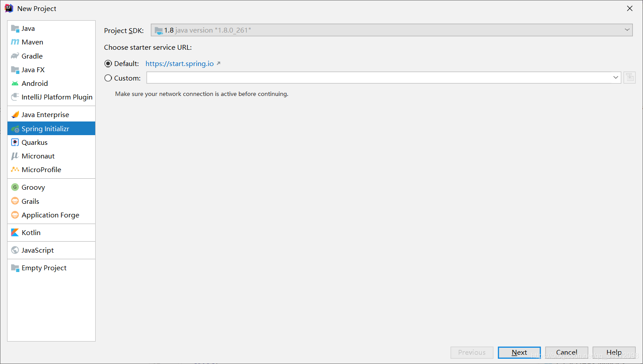Screen dimensions: 643x364
Task: Click the external link arrow after start.spring.io
Action: click(218, 63)
